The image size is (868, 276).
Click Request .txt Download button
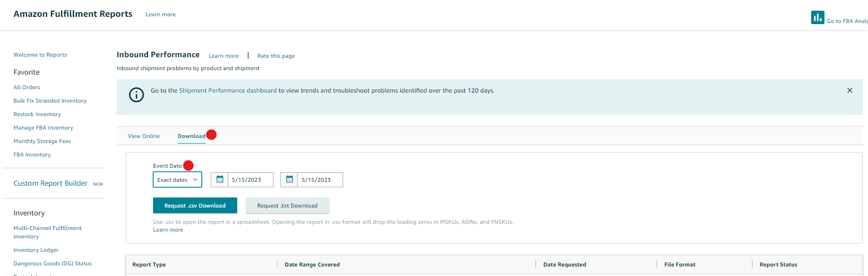click(x=287, y=205)
